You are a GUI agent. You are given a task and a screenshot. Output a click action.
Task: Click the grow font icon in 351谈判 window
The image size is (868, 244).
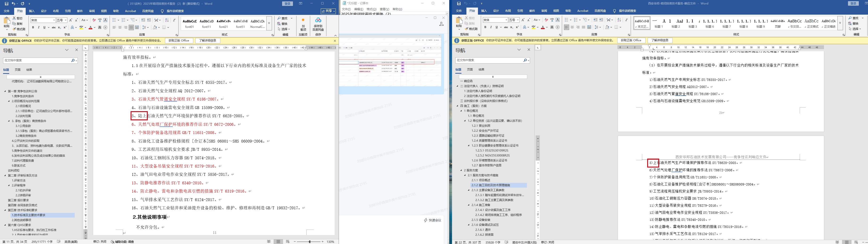click(71, 20)
